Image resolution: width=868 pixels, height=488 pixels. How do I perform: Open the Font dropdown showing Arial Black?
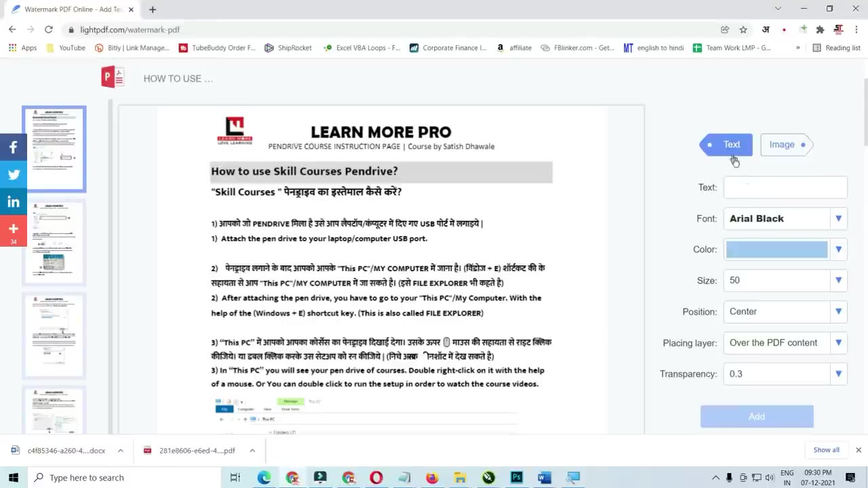coord(785,218)
